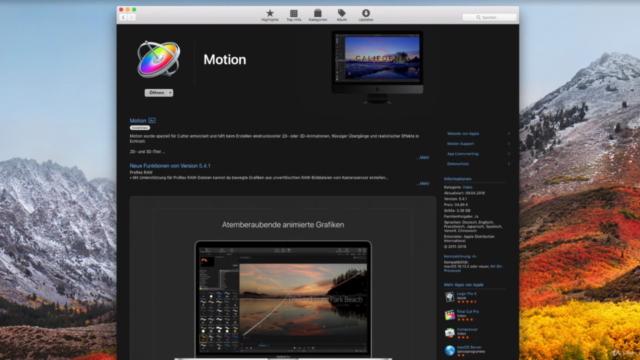The width and height of the screenshot is (640, 360).
Task: Click the blue Motion title link
Action: 138,120
